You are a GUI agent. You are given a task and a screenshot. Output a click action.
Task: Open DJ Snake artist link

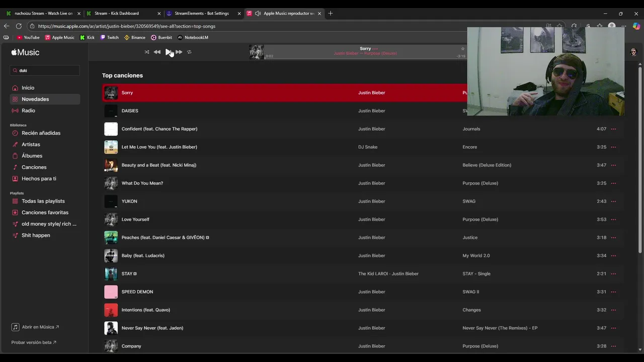pyautogui.click(x=368, y=147)
